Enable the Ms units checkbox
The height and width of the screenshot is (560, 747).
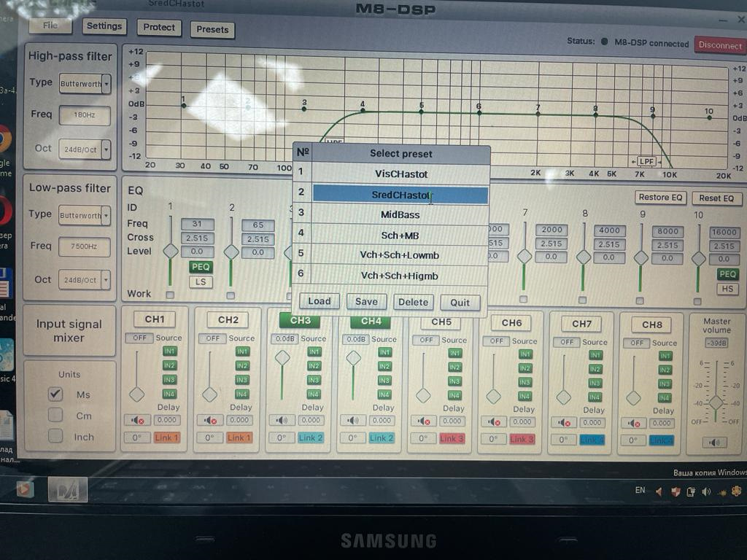pos(55,394)
